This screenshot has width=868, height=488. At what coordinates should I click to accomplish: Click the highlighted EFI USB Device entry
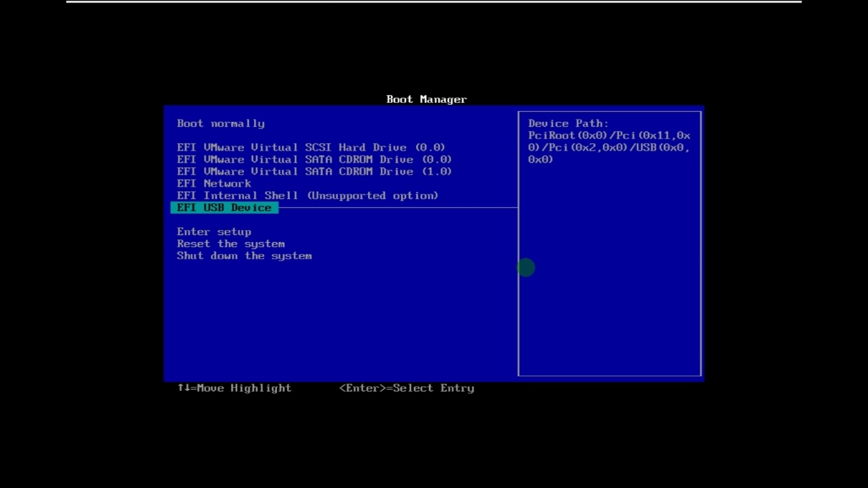pos(224,208)
